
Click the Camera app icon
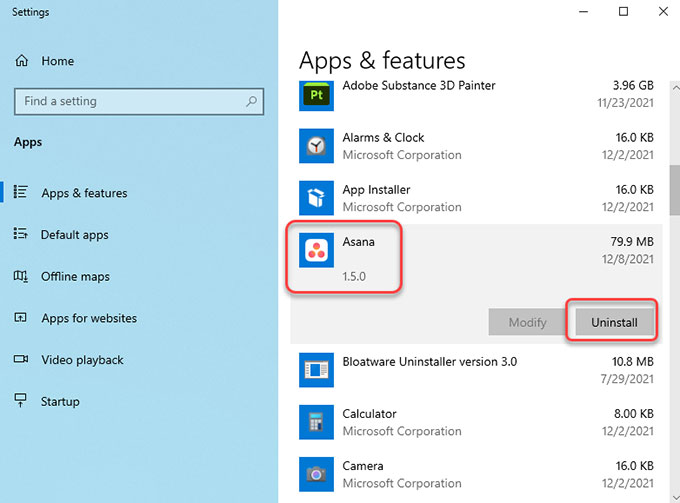(x=316, y=474)
